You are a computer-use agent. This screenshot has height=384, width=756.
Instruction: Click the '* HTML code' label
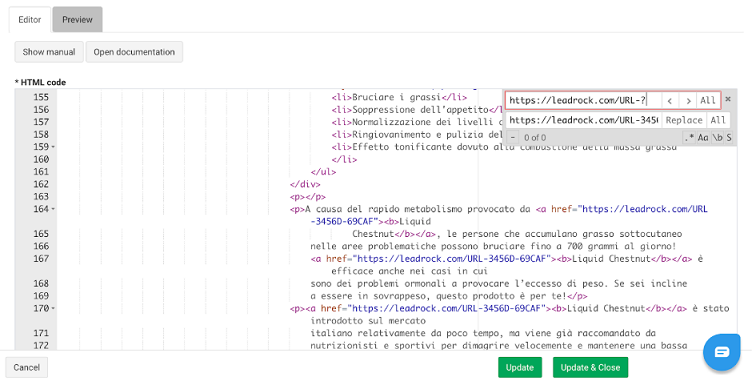pyautogui.click(x=40, y=82)
